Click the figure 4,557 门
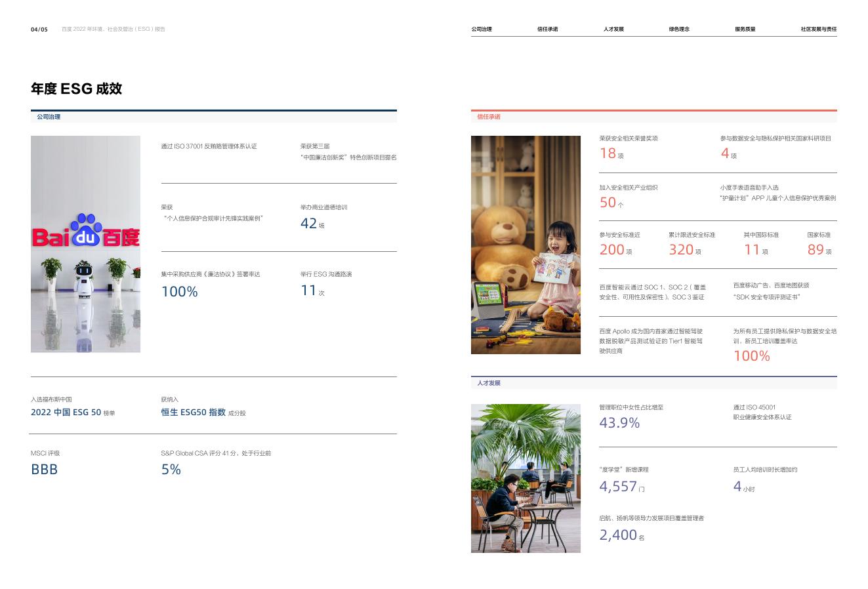This screenshot has height=589, width=868. (x=622, y=487)
